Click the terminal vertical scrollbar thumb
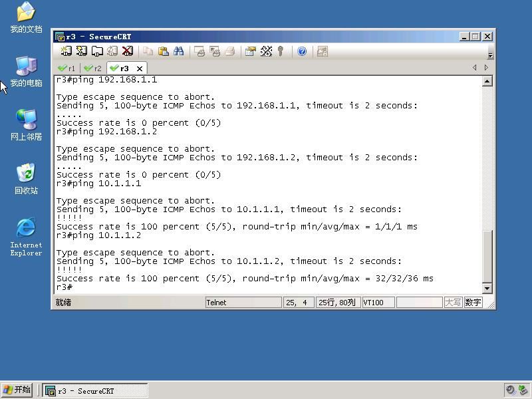Image resolution: width=532 pixels, height=399 pixels. click(487, 256)
